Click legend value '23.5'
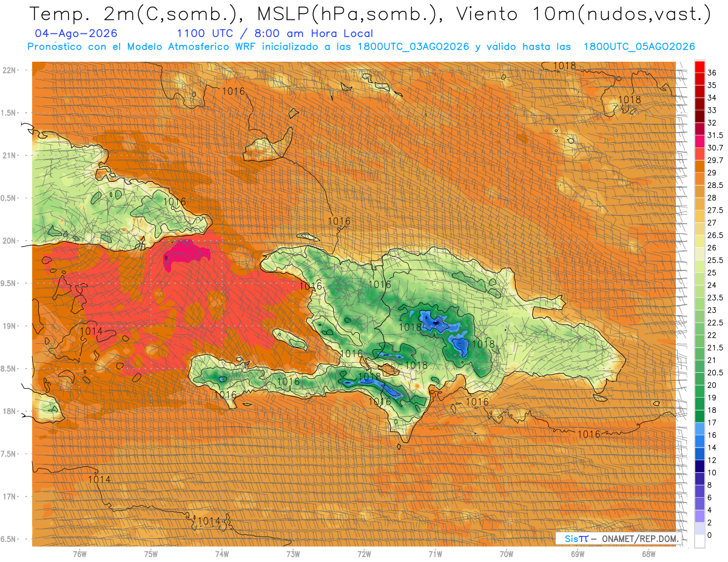The width and height of the screenshot is (728, 562). pyautogui.click(x=715, y=298)
